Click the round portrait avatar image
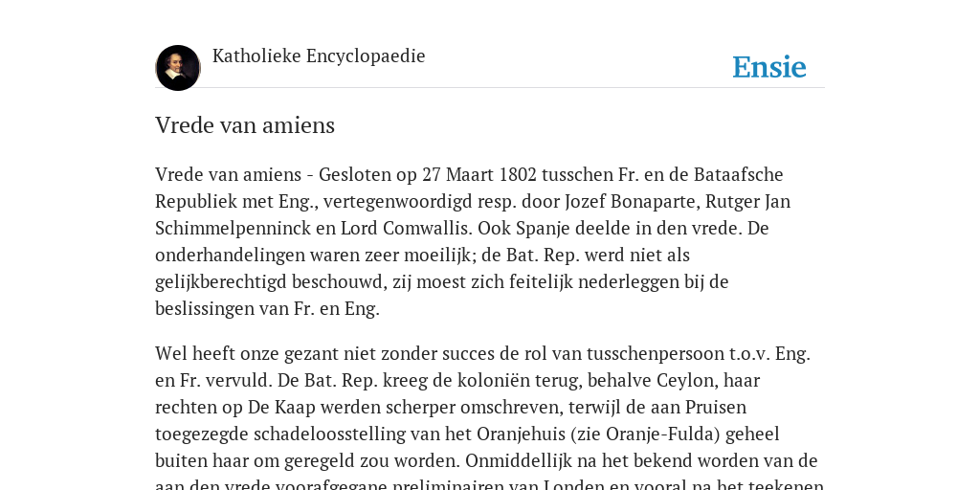Viewport: 980px width, 490px height. pos(177,68)
